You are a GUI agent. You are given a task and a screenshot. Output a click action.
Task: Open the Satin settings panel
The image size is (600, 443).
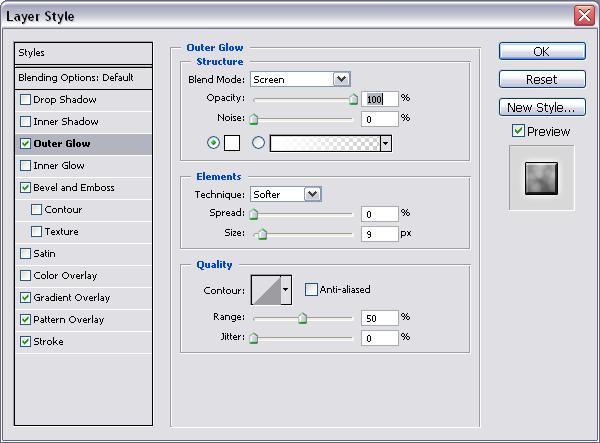click(x=44, y=254)
